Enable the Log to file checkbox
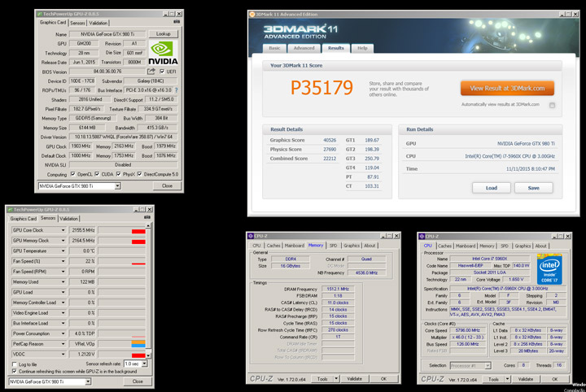Screen dimensions: 586x392 [x=15, y=364]
